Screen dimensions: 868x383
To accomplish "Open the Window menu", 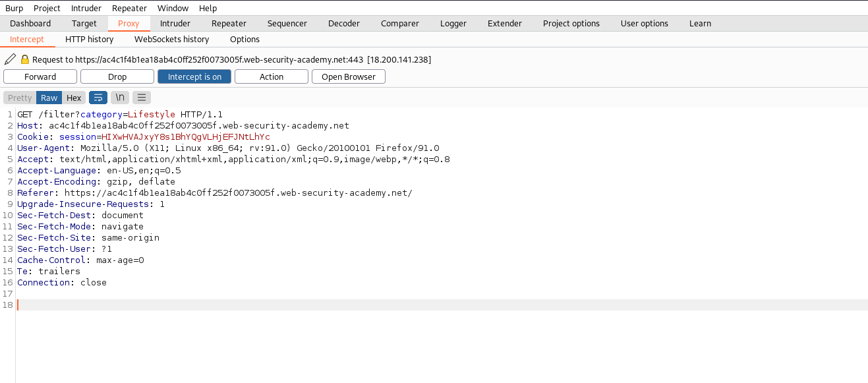I will click(173, 8).
